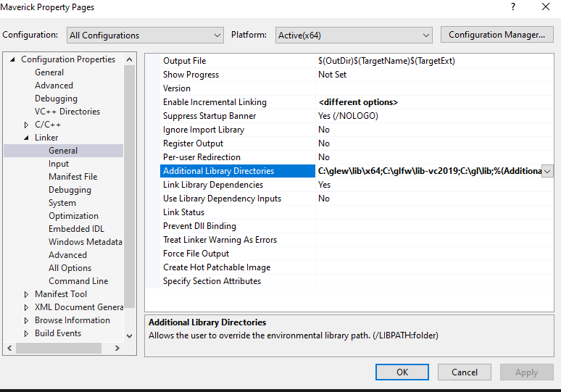Open the Command Line page
561x392 pixels.
coord(78,281)
